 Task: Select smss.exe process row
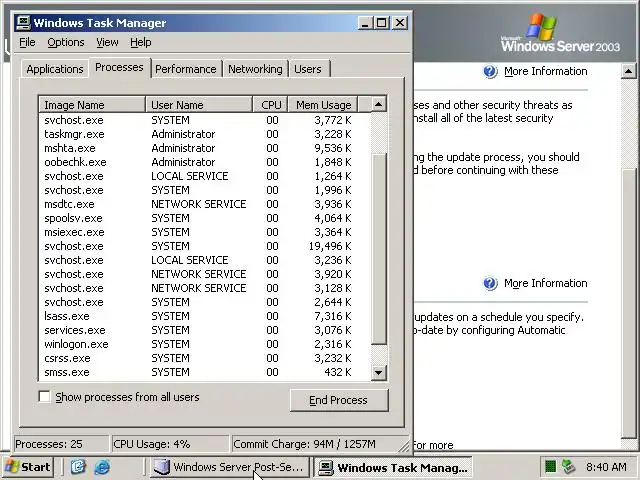[205, 372]
